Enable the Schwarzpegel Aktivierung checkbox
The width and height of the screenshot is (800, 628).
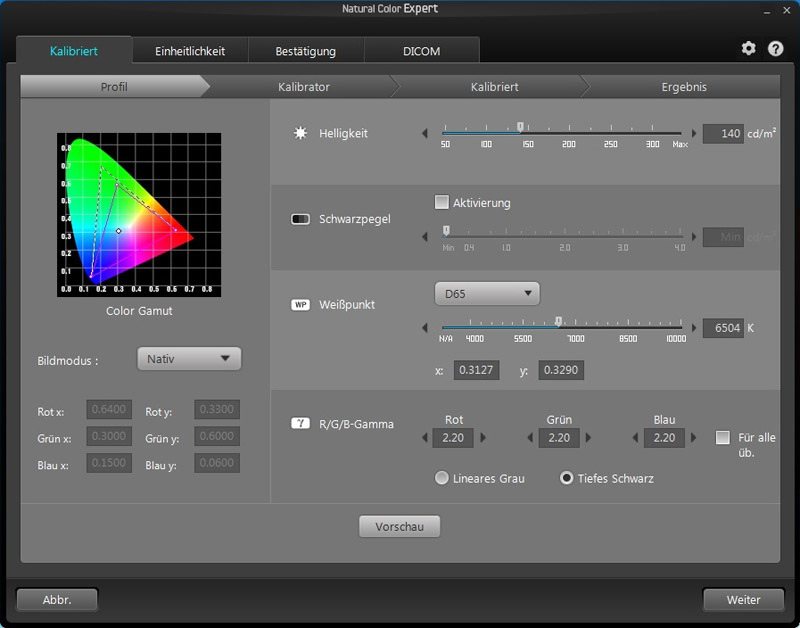click(x=441, y=202)
